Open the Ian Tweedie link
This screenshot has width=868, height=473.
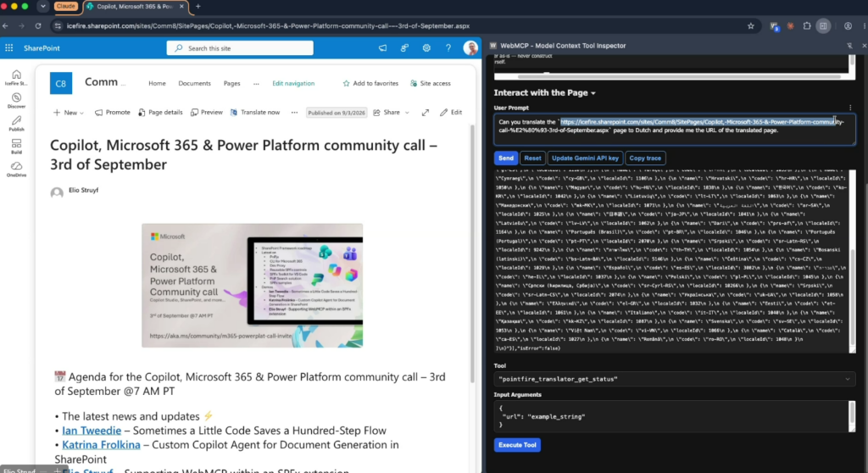pyautogui.click(x=92, y=431)
